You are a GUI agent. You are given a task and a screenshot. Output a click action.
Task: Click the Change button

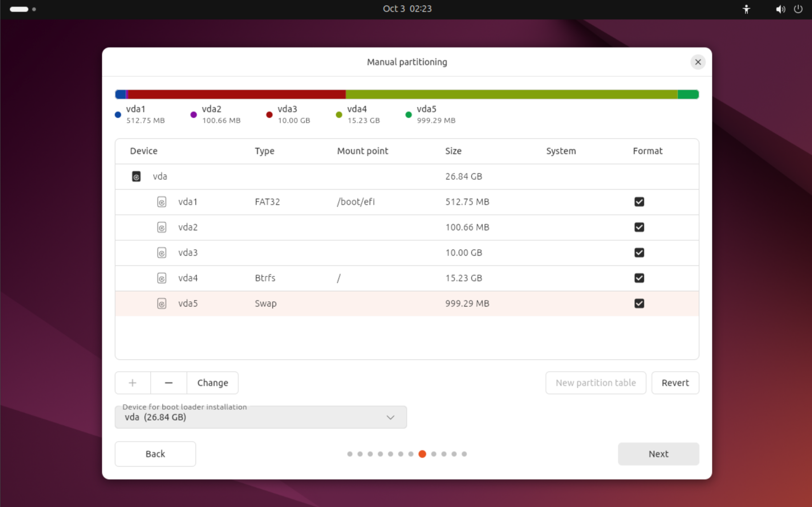coord(212,383)
